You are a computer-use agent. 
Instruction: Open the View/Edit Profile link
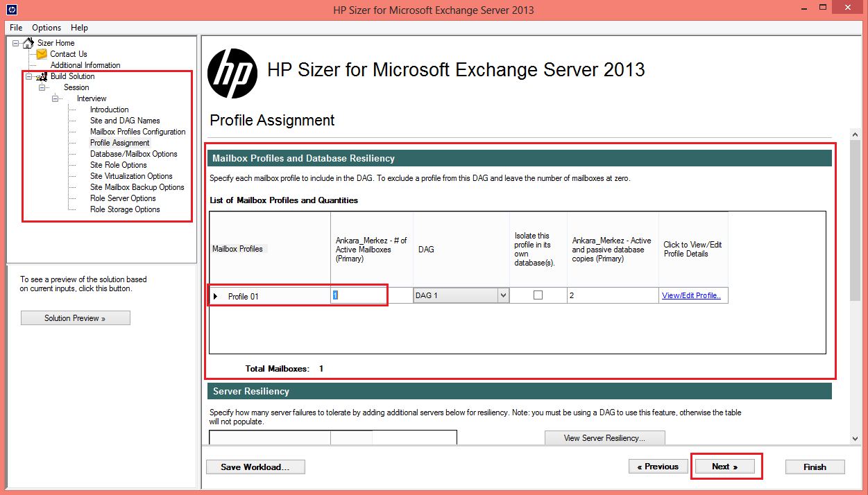(x=691, y=295)
